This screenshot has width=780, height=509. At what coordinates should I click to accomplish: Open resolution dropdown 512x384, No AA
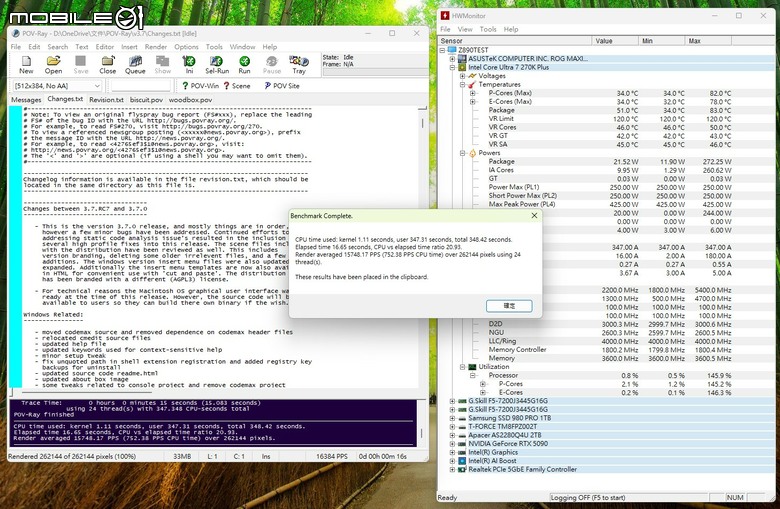coord(57,86)
